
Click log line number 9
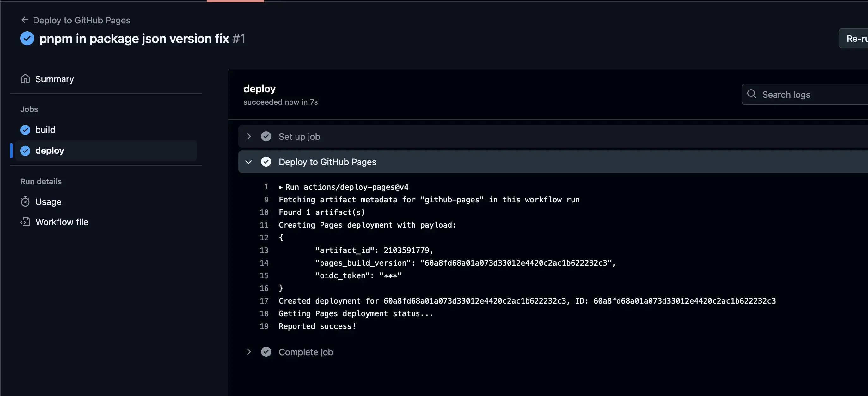coord(266,200)
